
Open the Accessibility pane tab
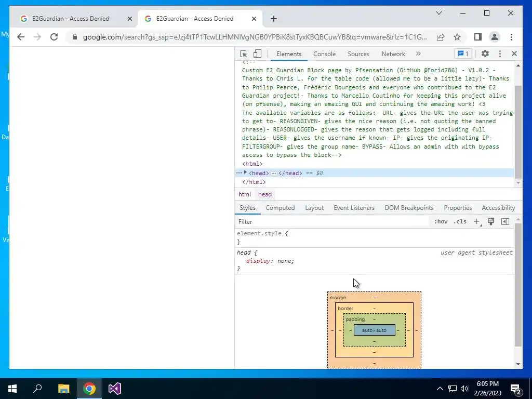(x=498, y=208)
